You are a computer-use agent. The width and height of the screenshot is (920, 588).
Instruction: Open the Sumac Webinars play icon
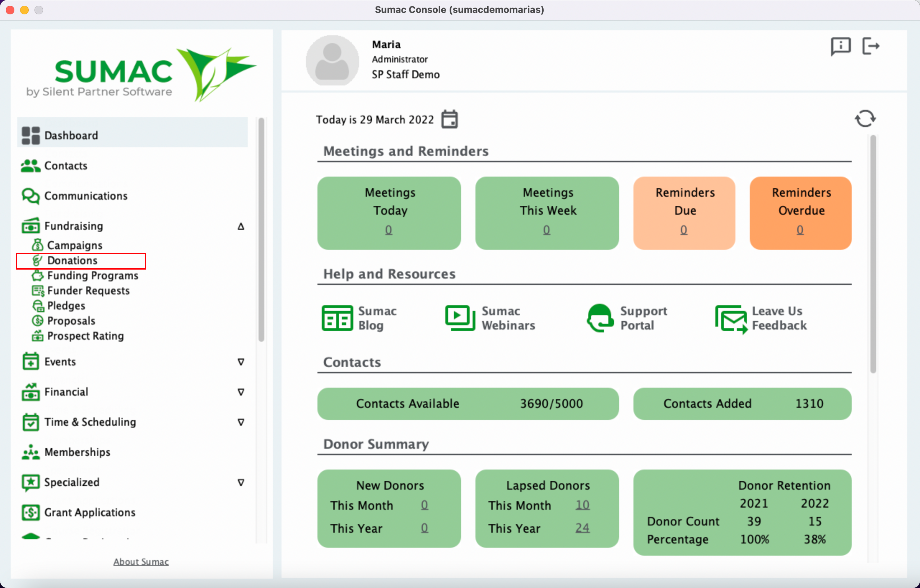[460, 318]
